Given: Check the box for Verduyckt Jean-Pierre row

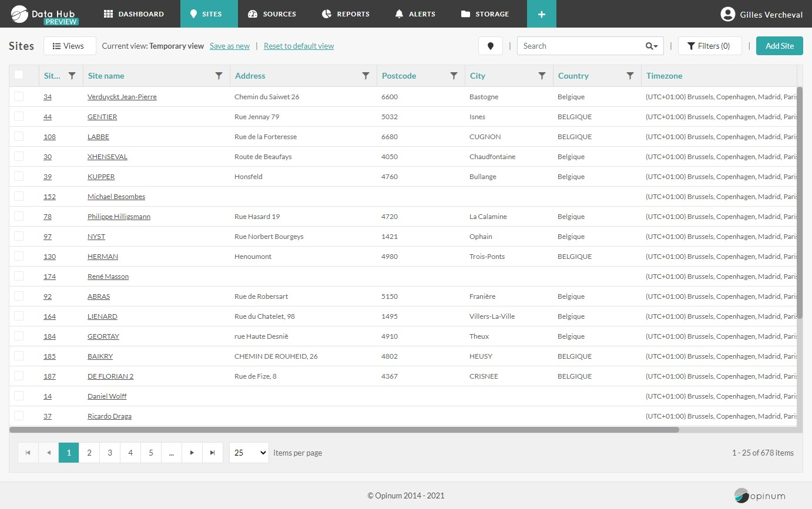Looking at the screenshot, I should click(19, 96).
